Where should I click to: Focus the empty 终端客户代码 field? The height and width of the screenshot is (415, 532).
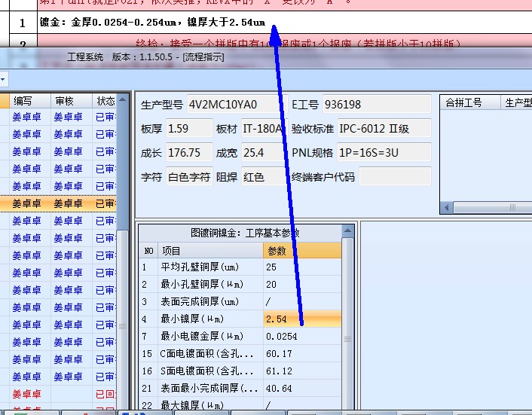pyautogui.click(x=395, y=177)
